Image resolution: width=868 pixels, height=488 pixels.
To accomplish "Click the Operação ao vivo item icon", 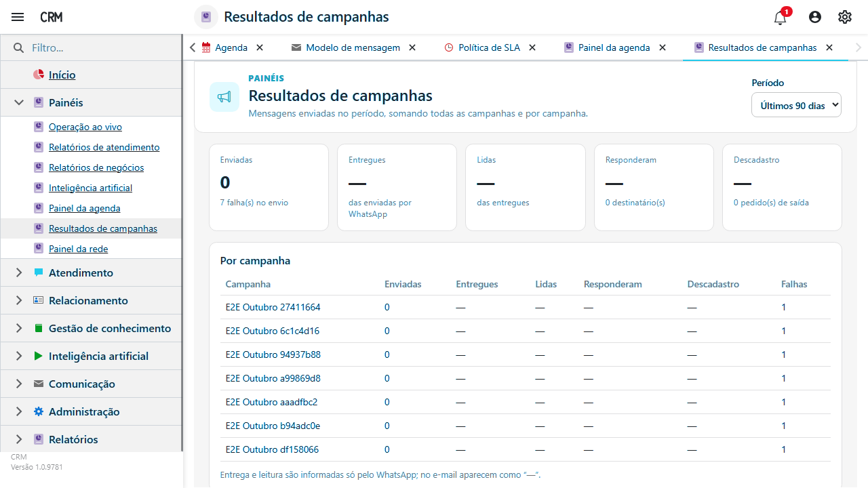I will pyautogui.click(x=39, y=127).
